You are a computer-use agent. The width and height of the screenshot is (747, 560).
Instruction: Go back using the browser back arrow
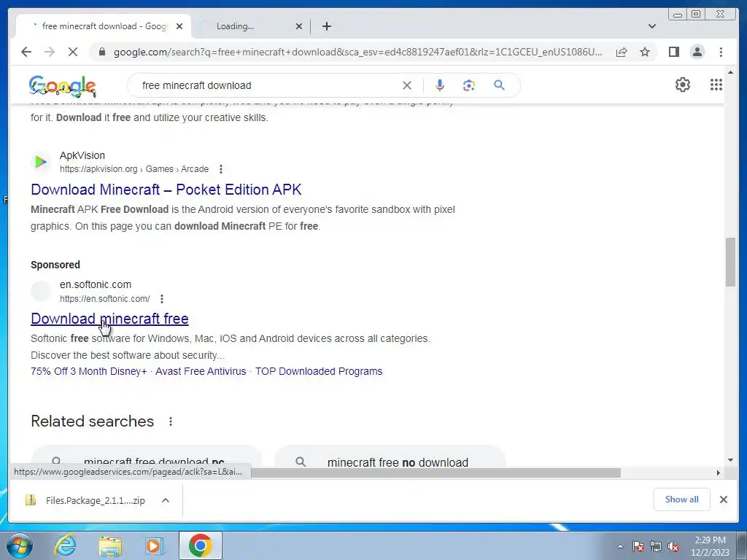pyautogui.click(x=26, y=52)
